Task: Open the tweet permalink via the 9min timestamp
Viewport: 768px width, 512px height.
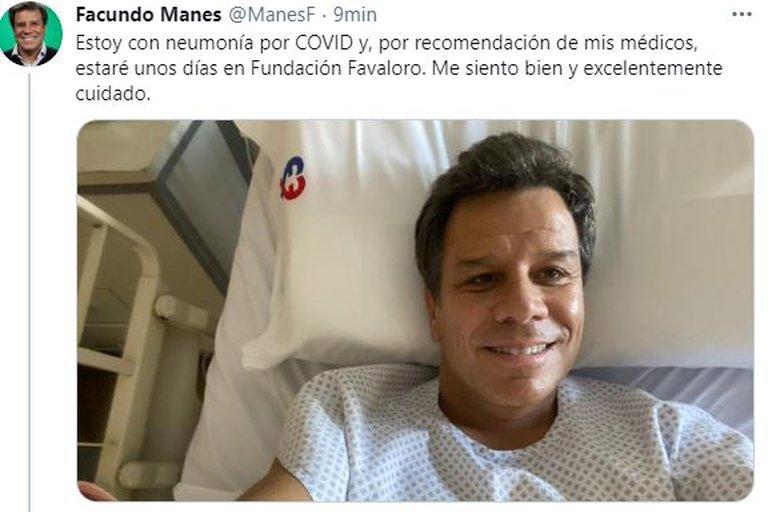Action: (x=355, y=15)
